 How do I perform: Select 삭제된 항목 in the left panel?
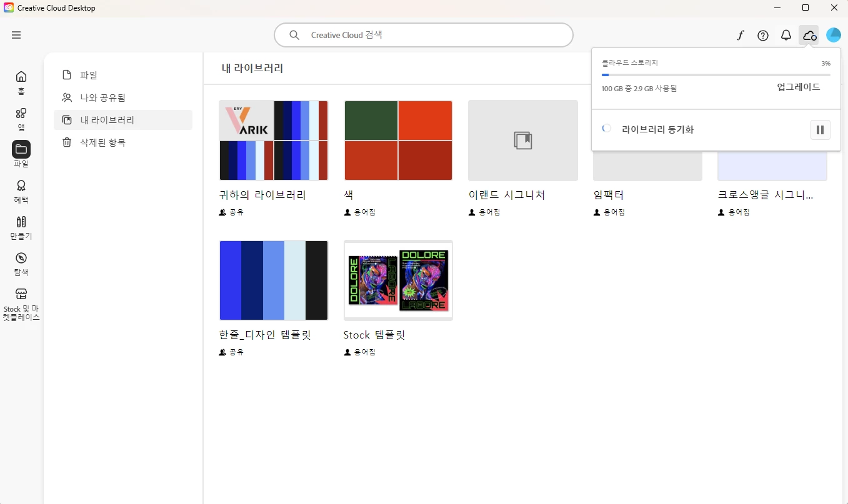tap(123, 142)
